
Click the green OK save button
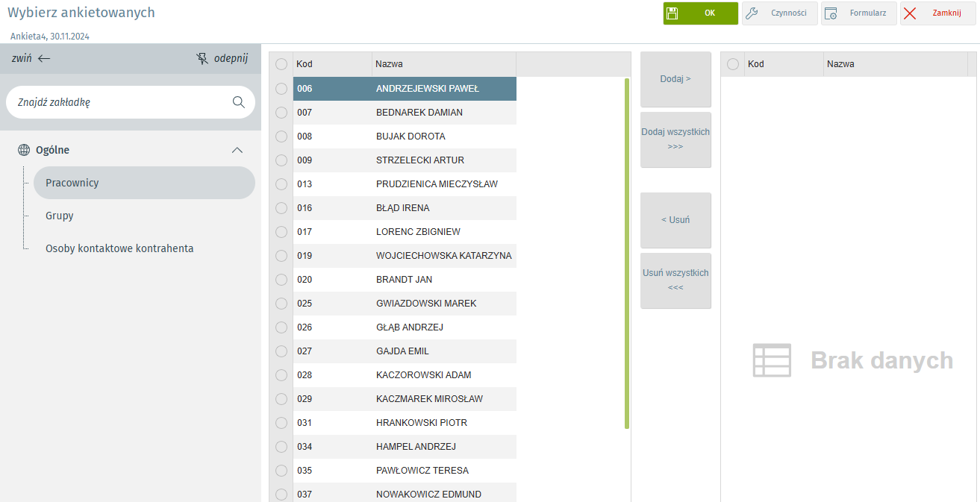coord(700,13)
